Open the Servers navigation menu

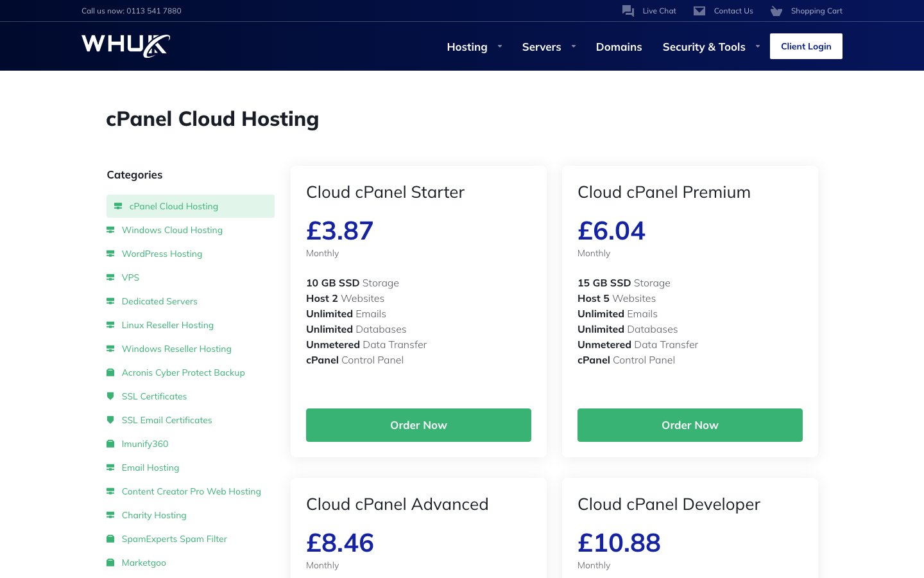542,47
